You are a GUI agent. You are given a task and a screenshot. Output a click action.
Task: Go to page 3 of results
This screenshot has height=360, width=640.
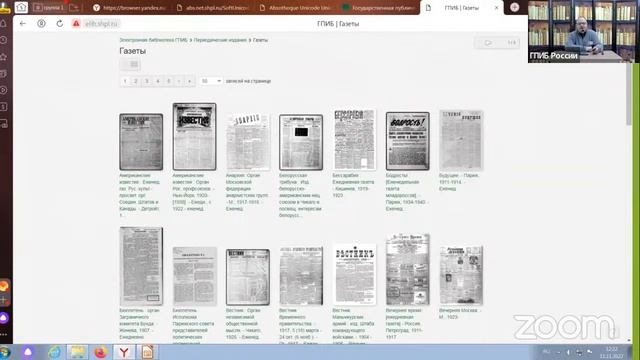147,81
